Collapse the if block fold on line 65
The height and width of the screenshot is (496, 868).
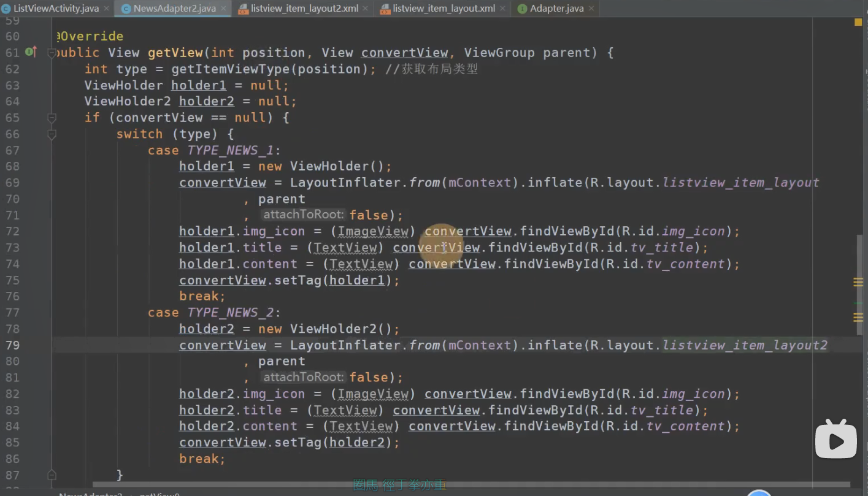tap(52, 118)
